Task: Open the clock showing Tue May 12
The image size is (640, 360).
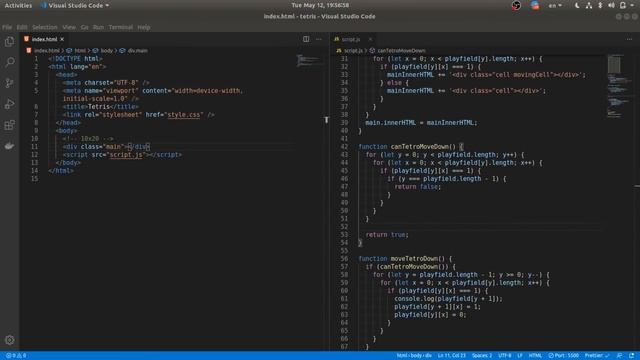Action: pyautogui.click(x=320, y=5)
